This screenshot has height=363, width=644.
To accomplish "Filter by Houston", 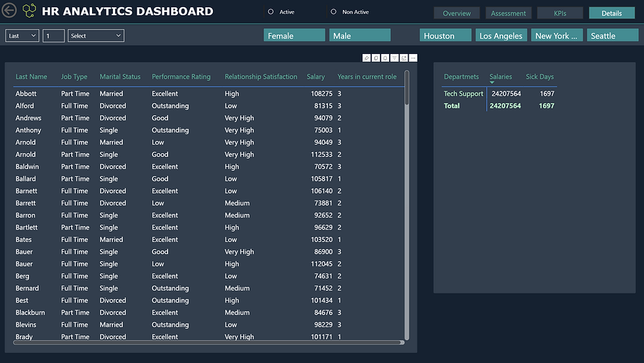I will click(446, 36).
